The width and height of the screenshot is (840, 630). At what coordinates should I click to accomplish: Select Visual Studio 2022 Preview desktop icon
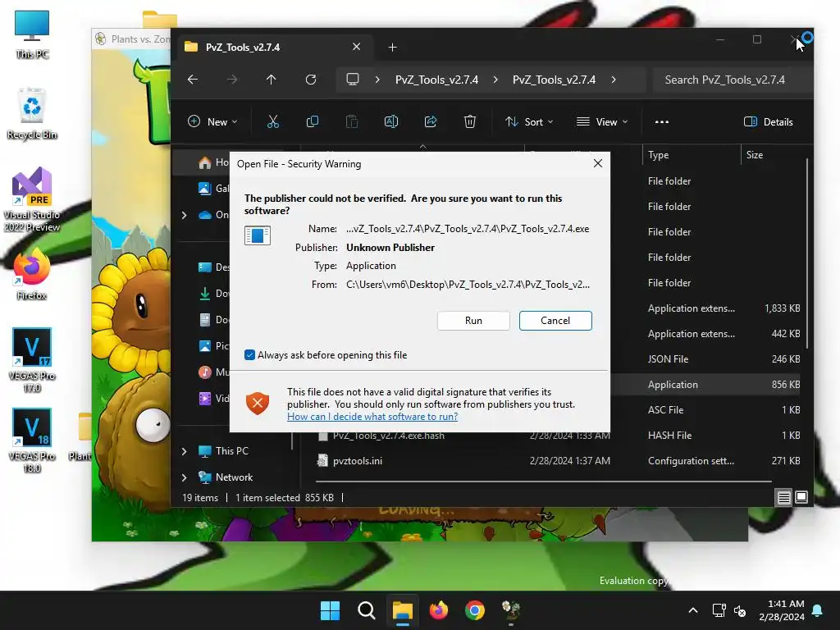32,199
